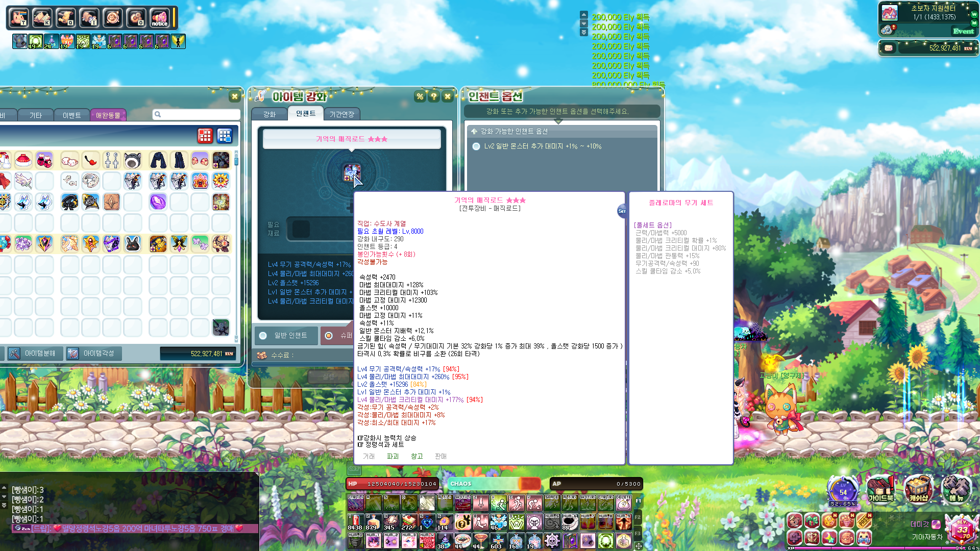
Task: Click the notice megaphone icon
Action: (x=159, y=18)
